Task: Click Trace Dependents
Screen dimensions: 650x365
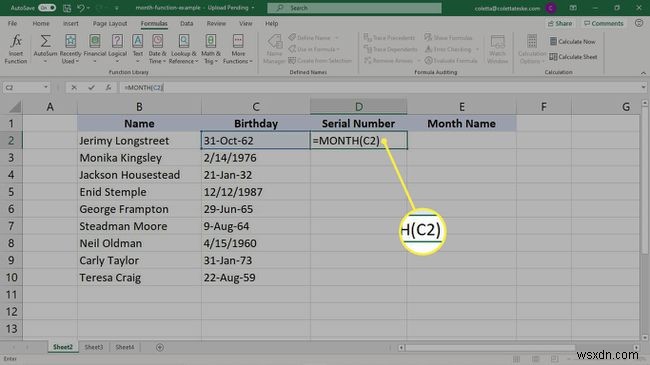Action: [390, 49]
